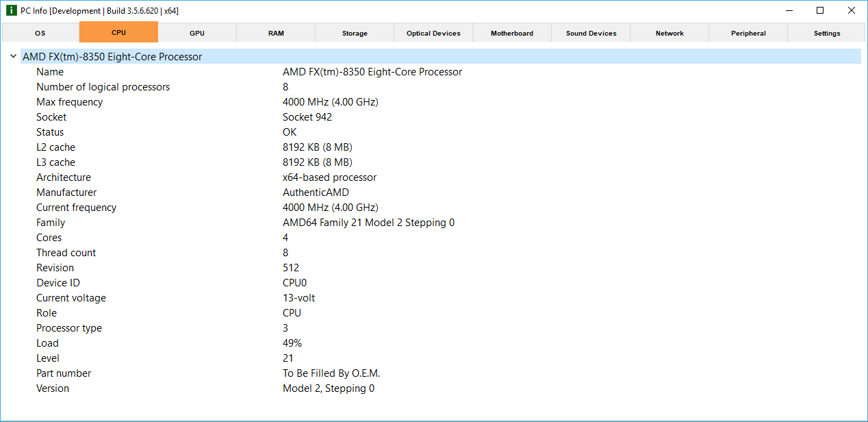
Task: Select the Load property label
Action: [47, 343]
